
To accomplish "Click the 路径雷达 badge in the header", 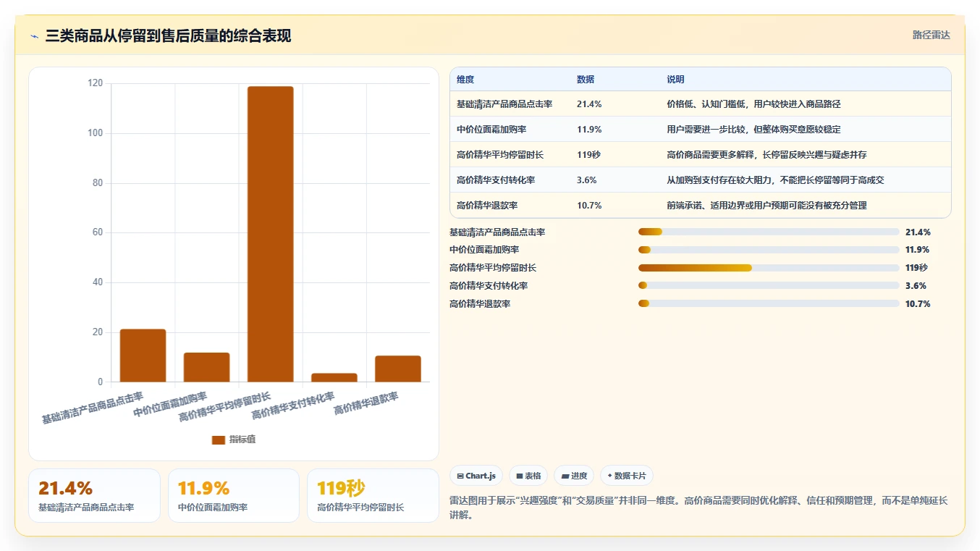I will tap(931, 35).
